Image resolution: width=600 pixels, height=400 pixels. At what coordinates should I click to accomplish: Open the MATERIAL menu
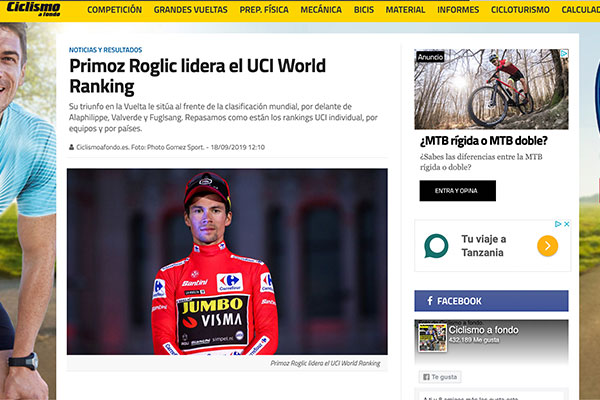(x=405, y=10)
